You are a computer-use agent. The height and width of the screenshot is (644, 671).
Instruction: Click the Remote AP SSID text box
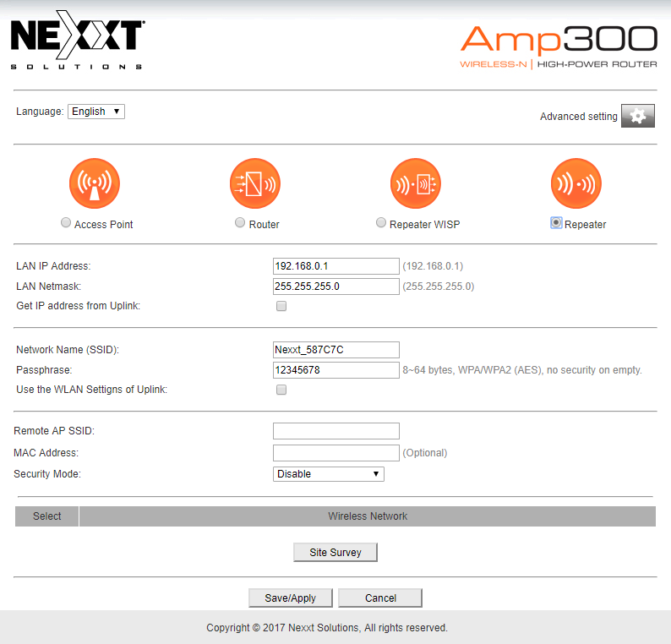point(335,431)
